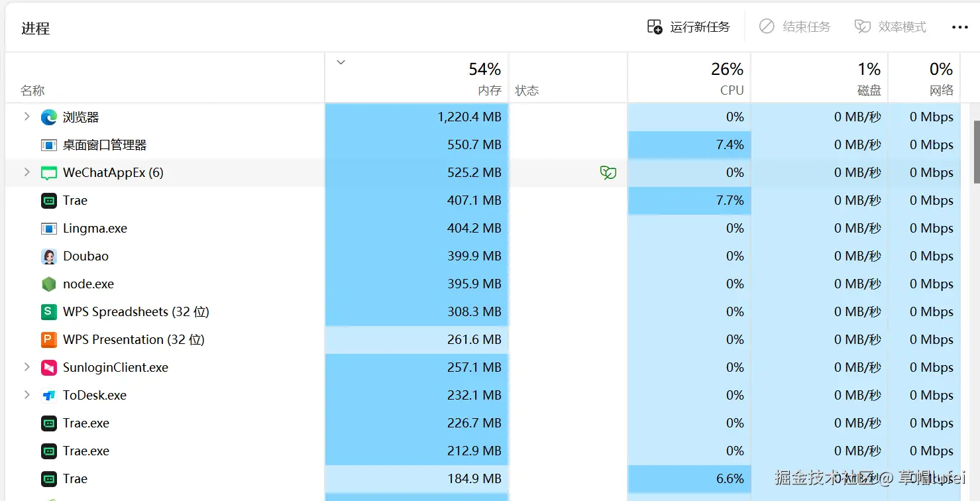
Task: Click the 1,220.4 MB memory value
Action: tap(469, 117)
